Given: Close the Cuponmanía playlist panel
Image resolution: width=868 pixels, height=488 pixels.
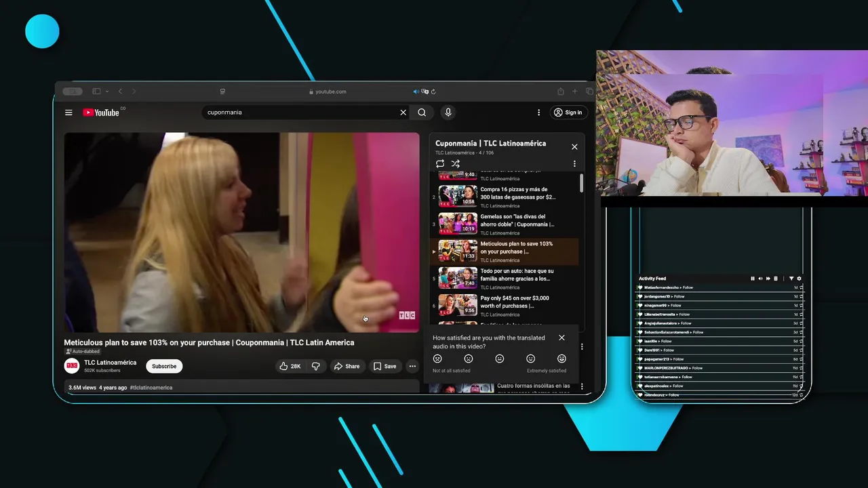Looking at the screenshot, I should tap(574, 146).
